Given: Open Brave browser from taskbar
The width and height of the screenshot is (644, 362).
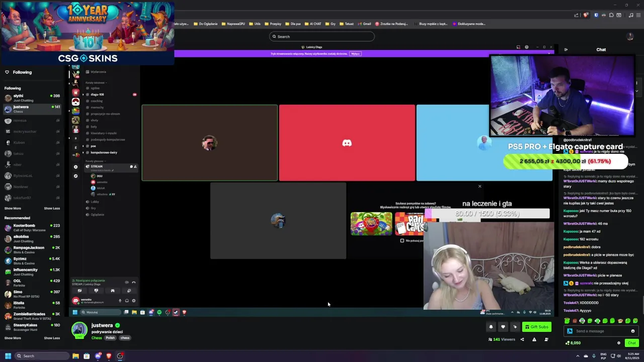Looking at the screenshot, I should tap(109, 356).
